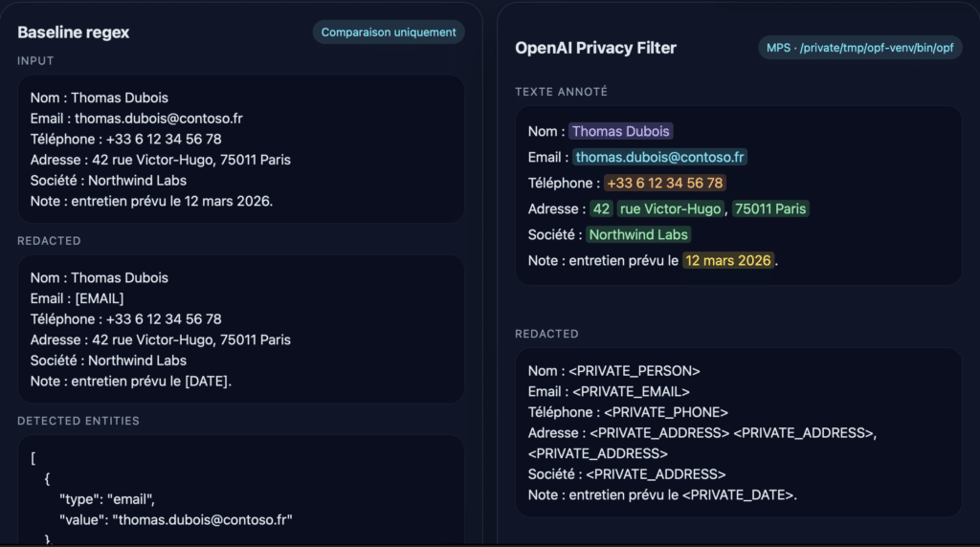This screenshot has width=980, height=547.
Task: Click "Email : thomas.dubois@contoso.fr" in the INPUT box
Action: coord(136,119)
